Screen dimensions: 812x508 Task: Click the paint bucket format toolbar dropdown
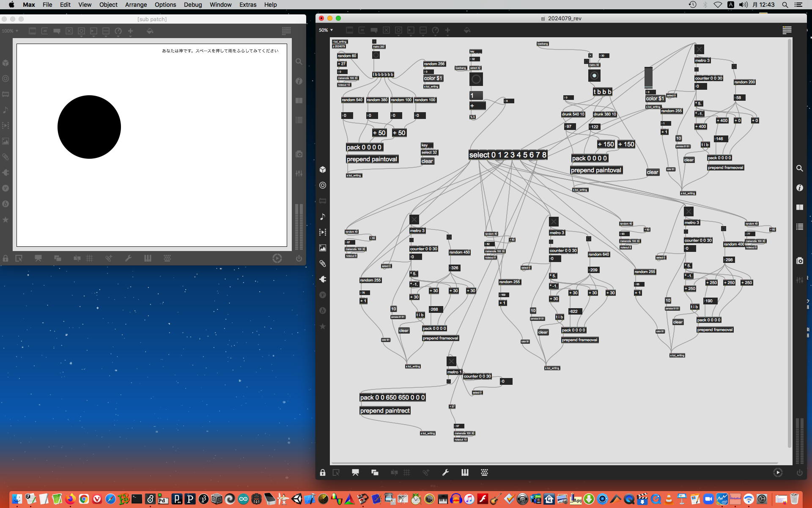coord(467,30)
